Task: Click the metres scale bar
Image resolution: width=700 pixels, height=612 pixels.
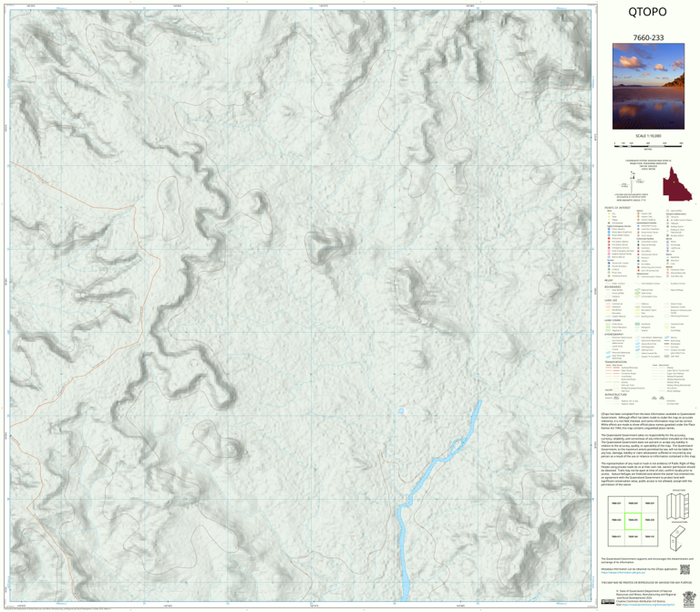Action: pos(648,145)
